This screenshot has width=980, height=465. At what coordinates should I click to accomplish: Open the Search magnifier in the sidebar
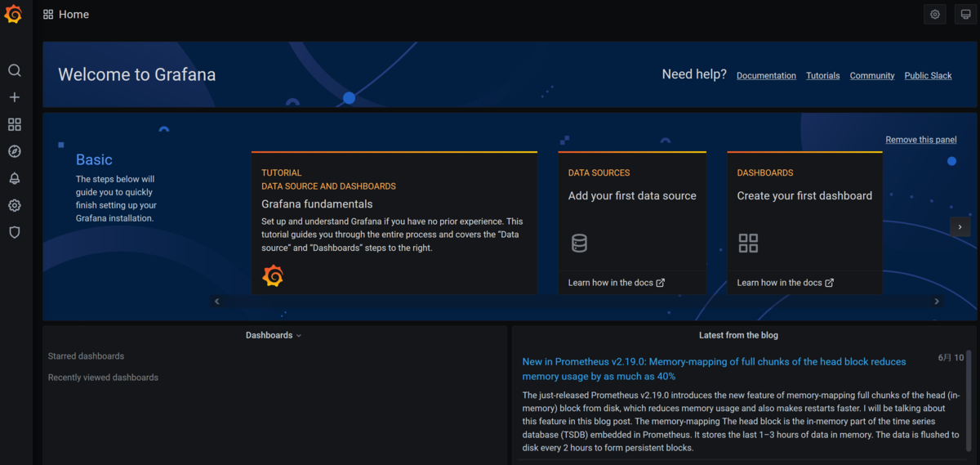point(15,71)
